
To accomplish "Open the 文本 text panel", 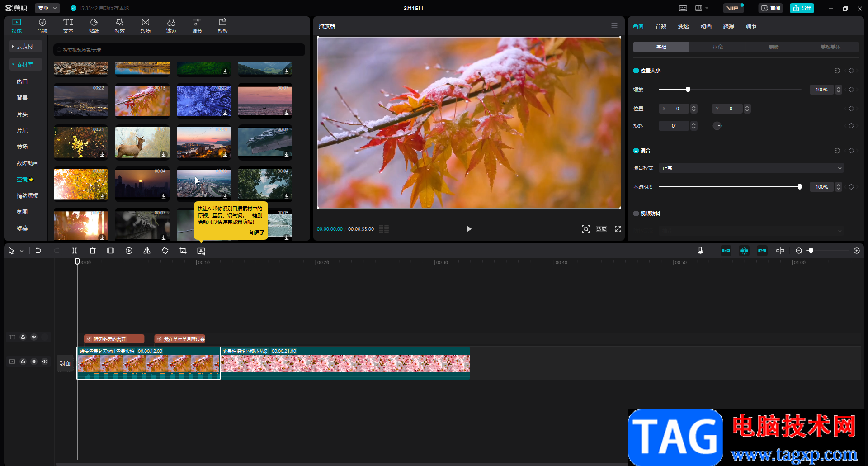I will (x=68, y=26).
